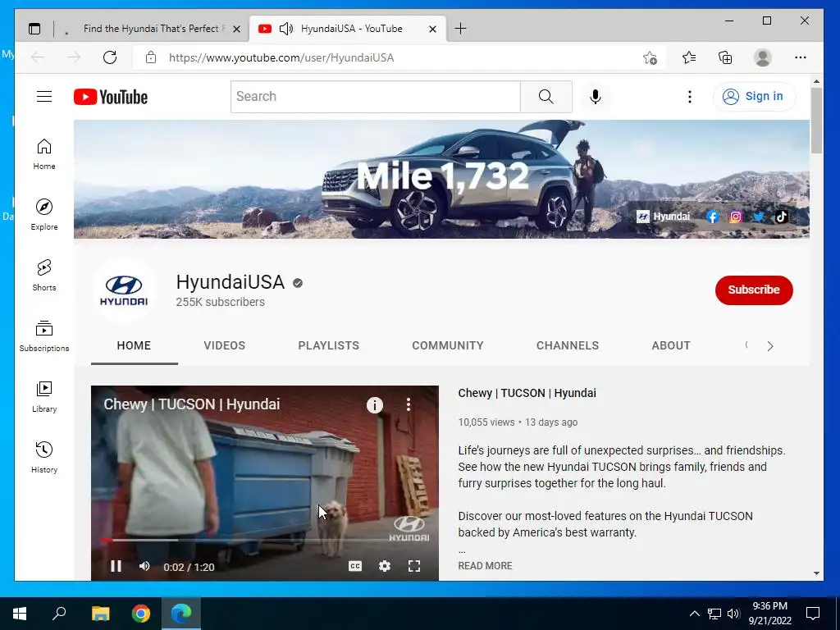
Task: Open Edge settings and more menu
Action: [x=801, y=57]
